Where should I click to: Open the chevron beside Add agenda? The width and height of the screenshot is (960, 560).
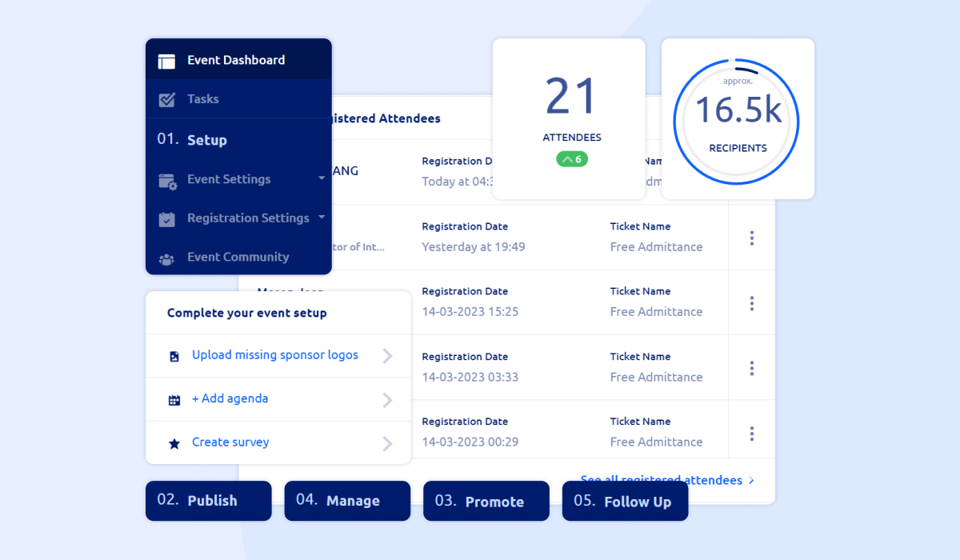point(387,400)
